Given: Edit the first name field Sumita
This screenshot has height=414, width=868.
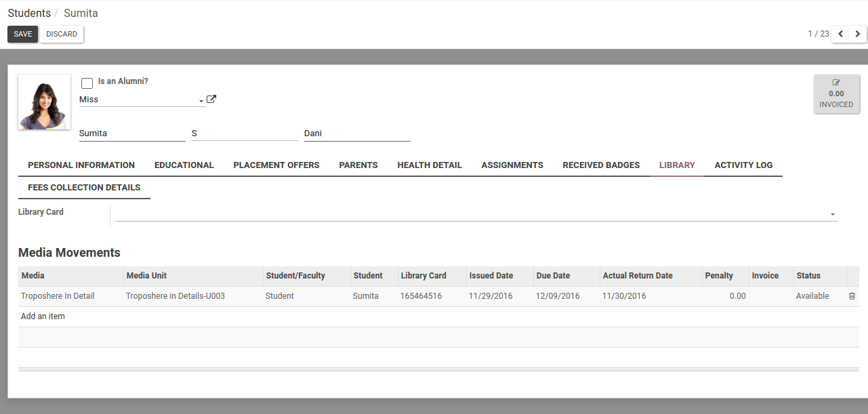Looking at the screenshot, I should pos(132,133).
